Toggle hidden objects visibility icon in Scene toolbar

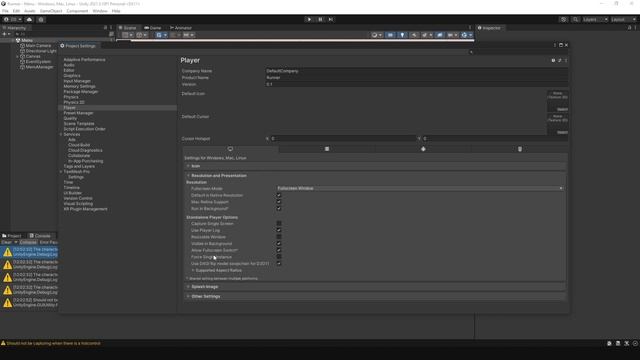pos(439,35)
